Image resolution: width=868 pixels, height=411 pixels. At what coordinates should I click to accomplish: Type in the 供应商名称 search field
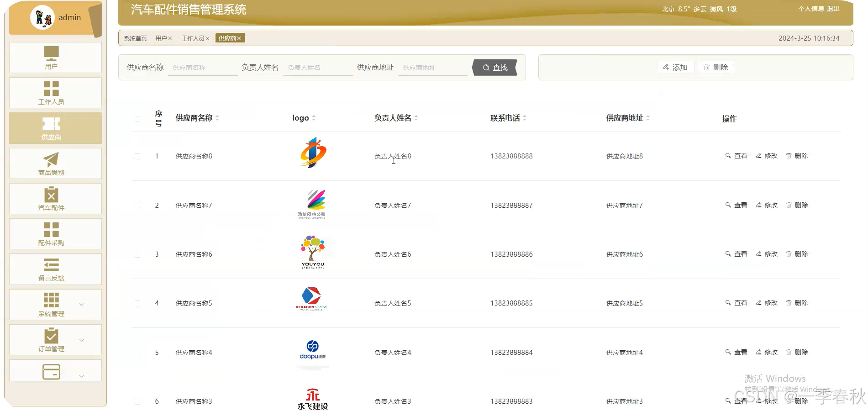[x=203, y=67]
